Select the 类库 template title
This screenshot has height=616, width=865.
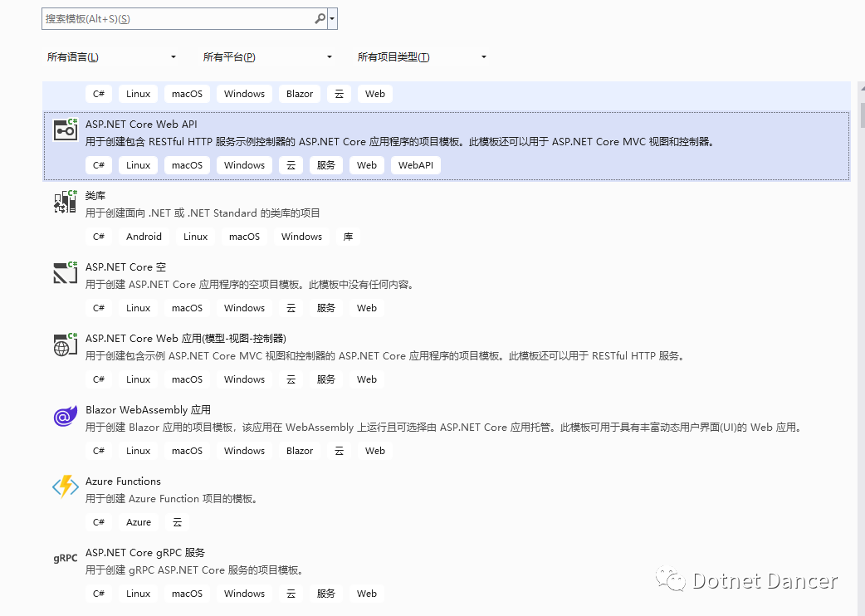point(95,196)
